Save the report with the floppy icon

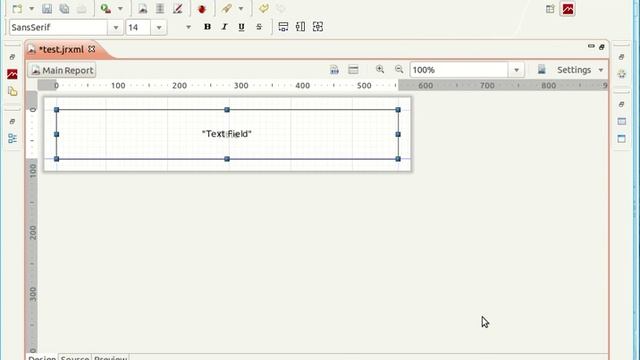coord(47,9)
